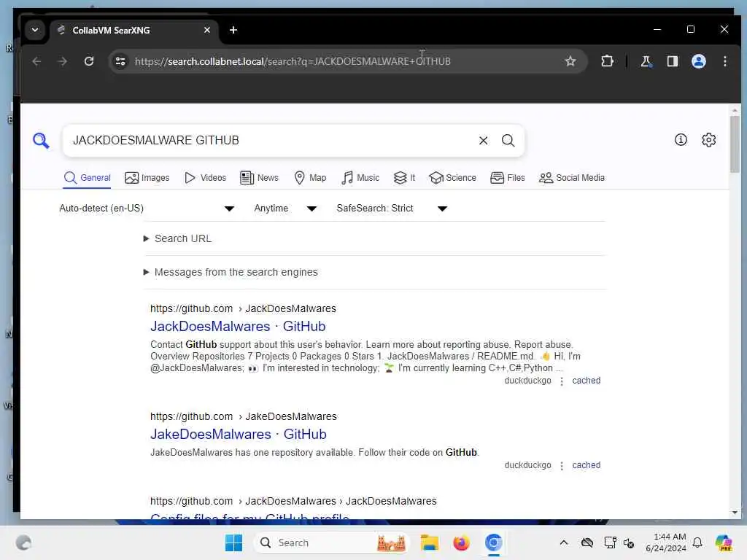Image resolution: width=747 pixels, height=560 pixels.
Task: Click the github.com › JackDoesMalwares URL
Action: coord(243,308)
